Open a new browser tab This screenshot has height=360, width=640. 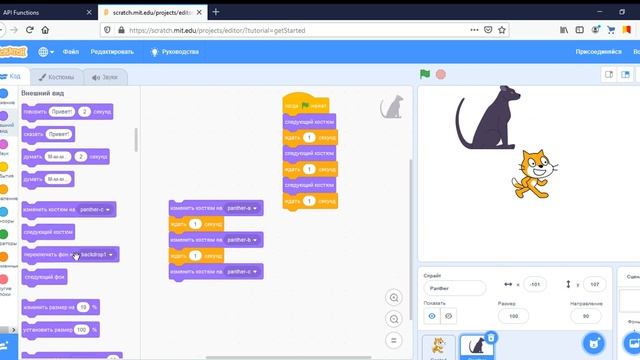tap(216, 12)
